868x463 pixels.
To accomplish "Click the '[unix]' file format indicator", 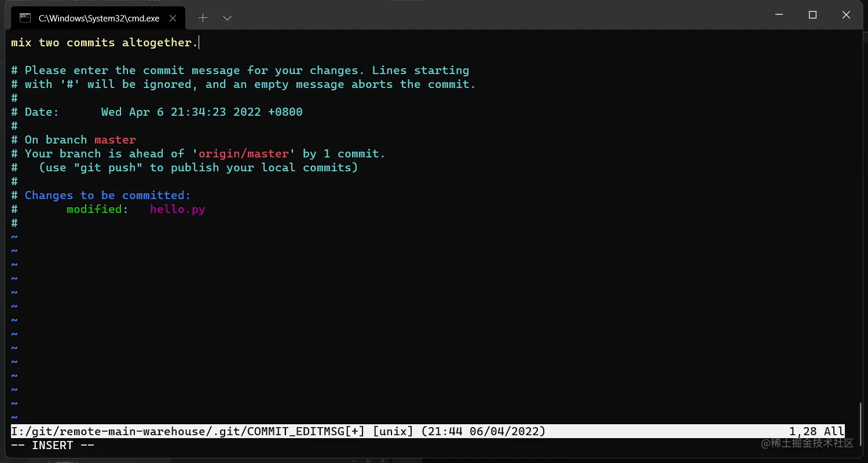I will [393, 431].
